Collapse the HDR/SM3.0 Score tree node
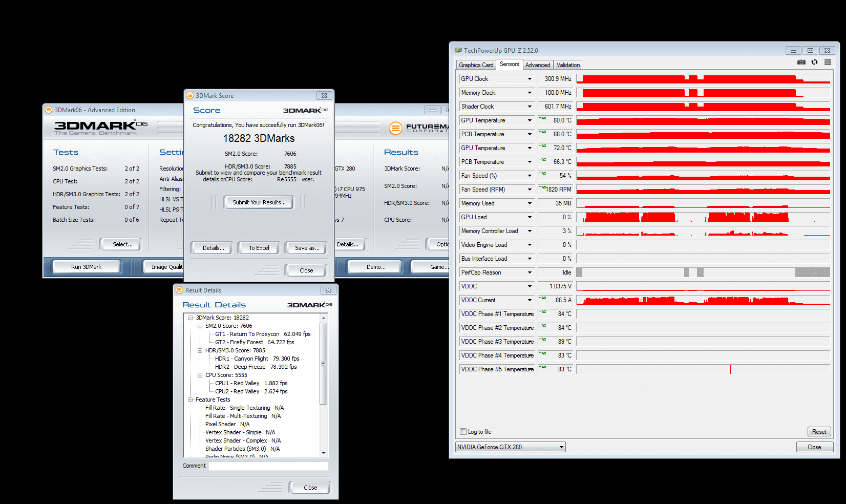The width and height of the screenshot is (846, 504). point(200,350)
